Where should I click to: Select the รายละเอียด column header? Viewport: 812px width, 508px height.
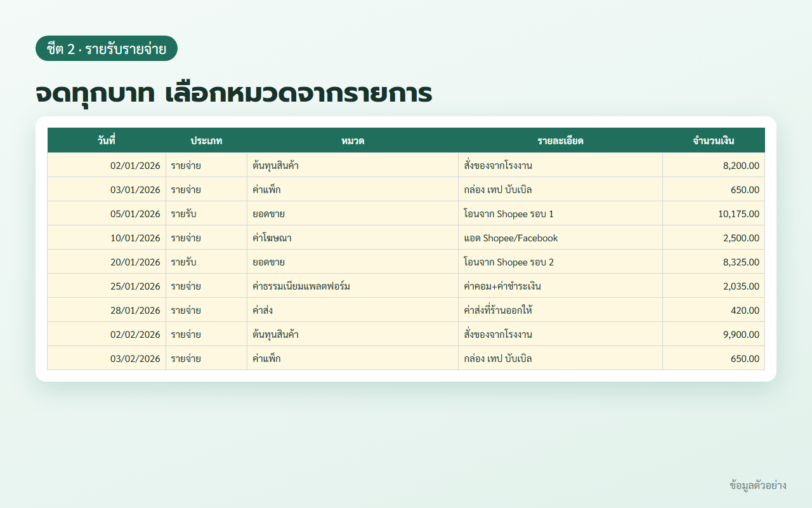tap(560, 140)
